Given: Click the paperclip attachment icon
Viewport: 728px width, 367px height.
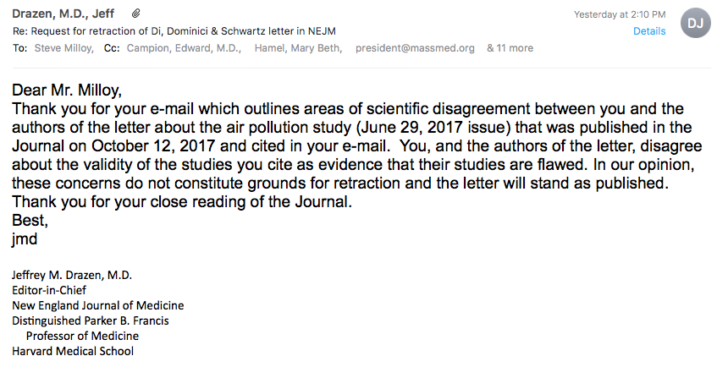Looking at the screenshot, I should [x=136, y=13].
